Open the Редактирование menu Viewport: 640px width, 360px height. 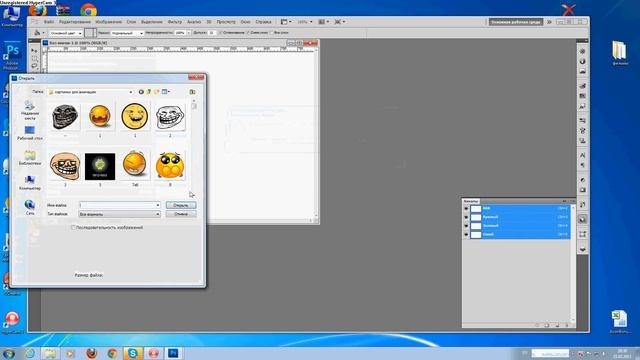coord(75,22)
